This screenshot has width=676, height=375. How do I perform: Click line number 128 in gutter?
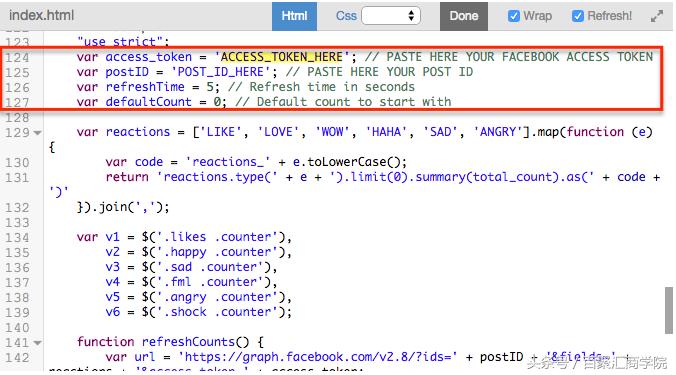17,118
